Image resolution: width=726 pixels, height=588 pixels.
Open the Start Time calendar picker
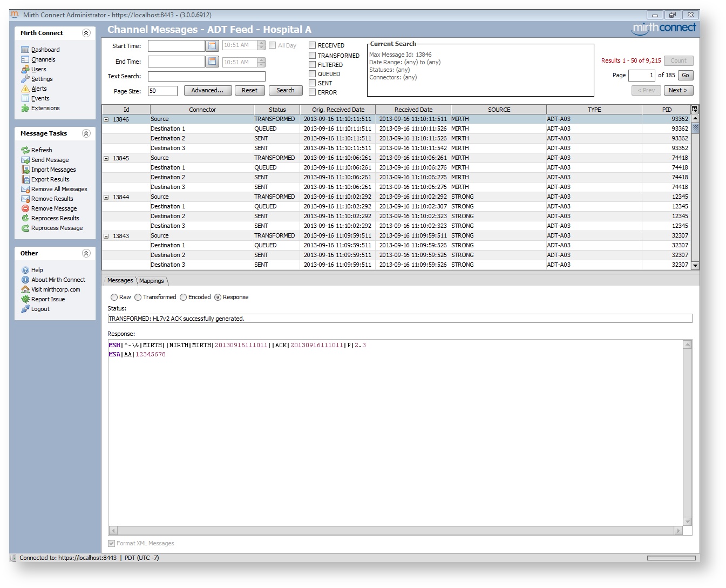pyautogui.click(x=212, y=45)
